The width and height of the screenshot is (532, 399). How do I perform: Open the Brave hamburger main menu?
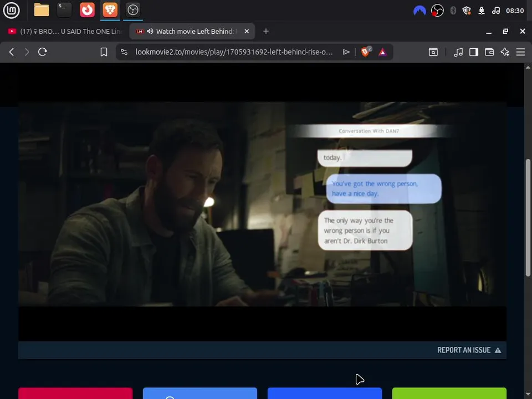(x=520, y=52)
